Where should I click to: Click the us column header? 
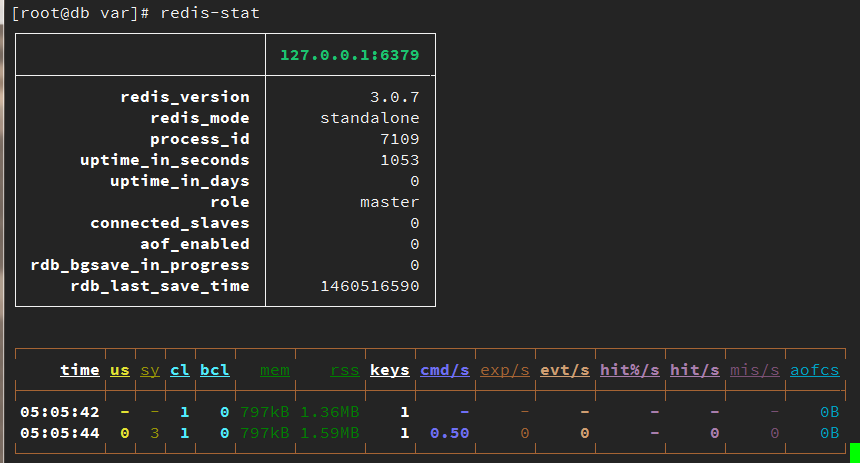pyautogui.click(x=120, y=370)
